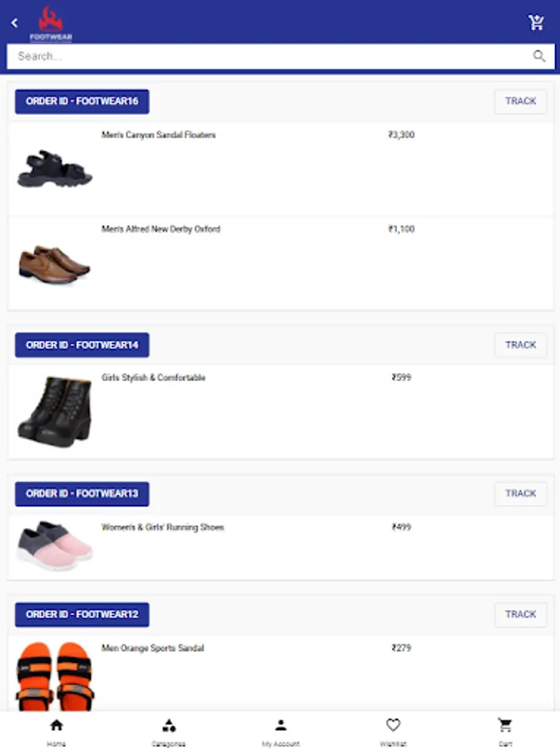Open Wishlist heart icon
Screen dimensions: 560x749
(393, 731)
